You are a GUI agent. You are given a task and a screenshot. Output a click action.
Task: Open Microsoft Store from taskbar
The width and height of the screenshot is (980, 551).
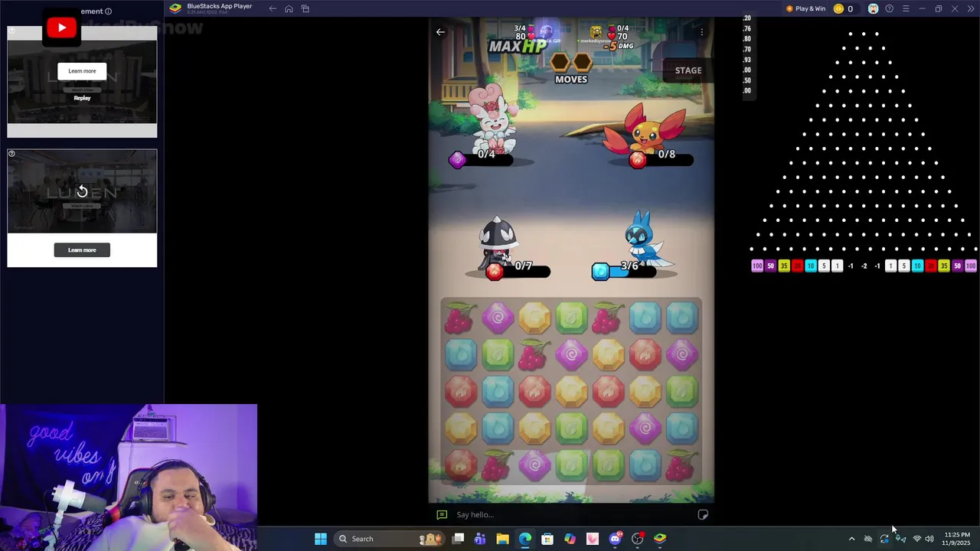(547, 539)
